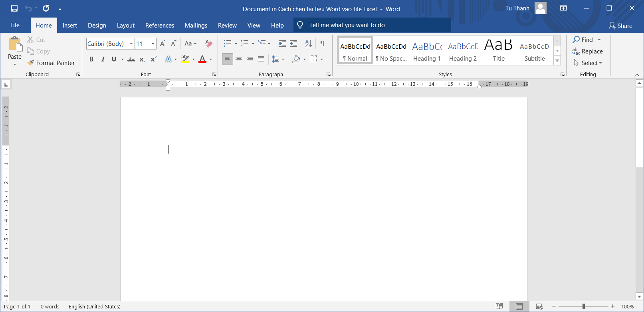Image resolution: width=644 pixels, height=312 pixels.
Task: Click the Subscript icon
Action: (x=143, y=59)
